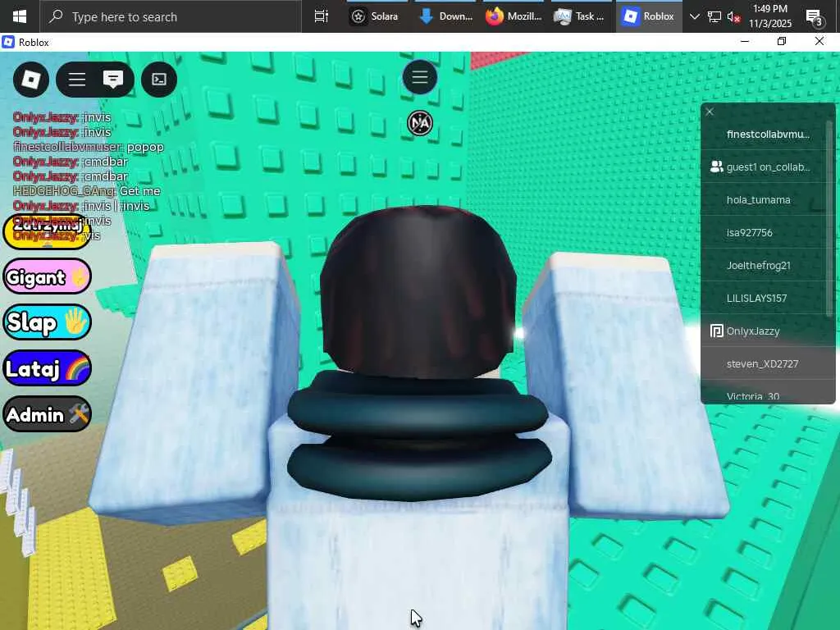Click the badge icon next to OnlyxJazzy
This screenshot has height=630, width=840.
(716, 331)
